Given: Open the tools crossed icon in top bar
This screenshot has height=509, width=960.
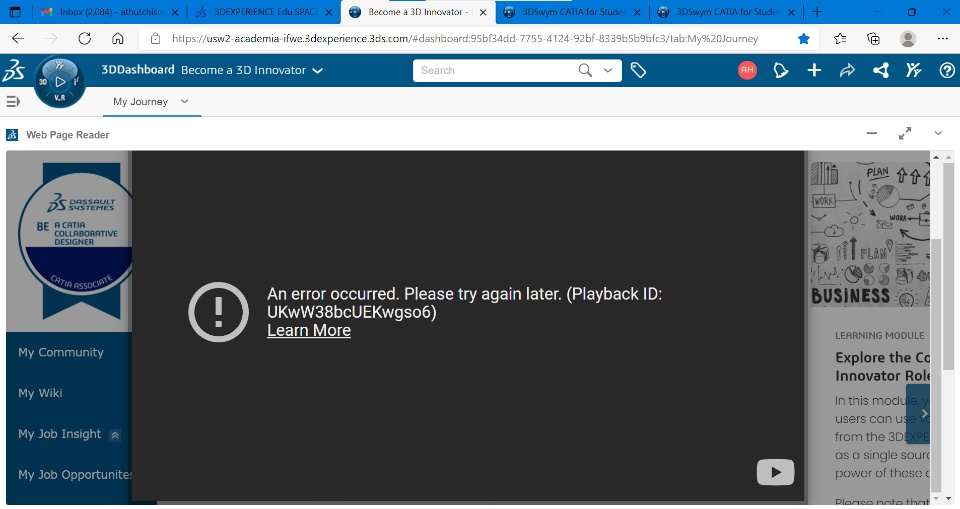Looking at the screenshot, I should (x=913, y=70).
